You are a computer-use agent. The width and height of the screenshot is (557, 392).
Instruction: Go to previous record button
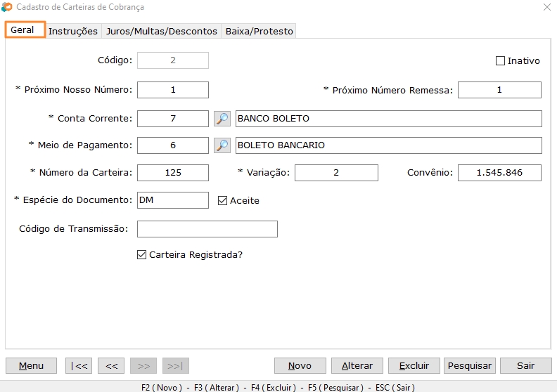[x=111, y=366]
